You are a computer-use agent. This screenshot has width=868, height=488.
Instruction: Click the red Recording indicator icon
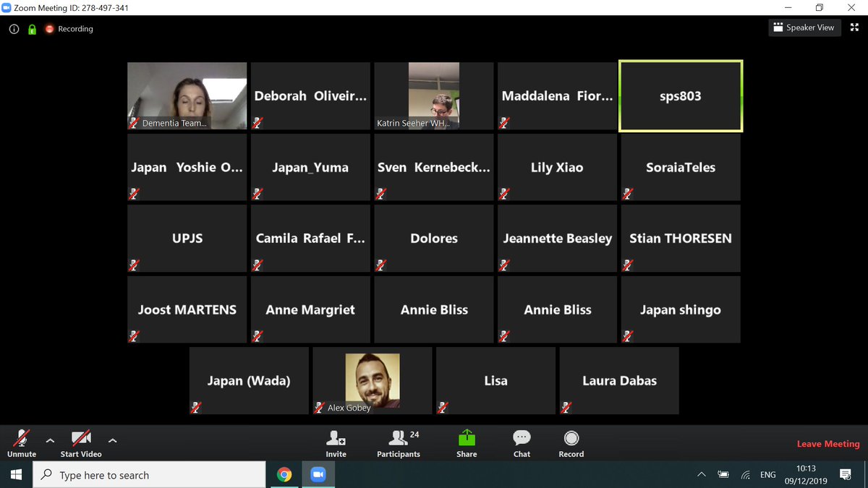pyautogui.click(x=50, y=29)
